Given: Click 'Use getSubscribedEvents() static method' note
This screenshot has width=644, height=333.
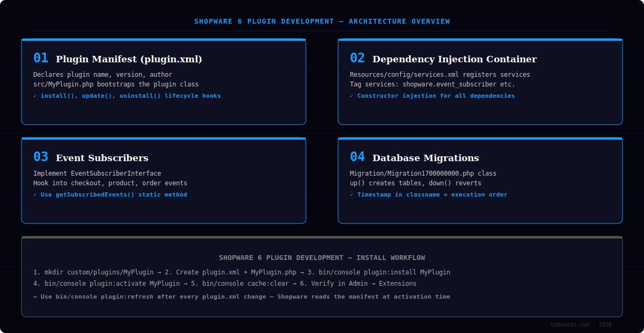Looking at the screenshot, I should pos(110,194).
